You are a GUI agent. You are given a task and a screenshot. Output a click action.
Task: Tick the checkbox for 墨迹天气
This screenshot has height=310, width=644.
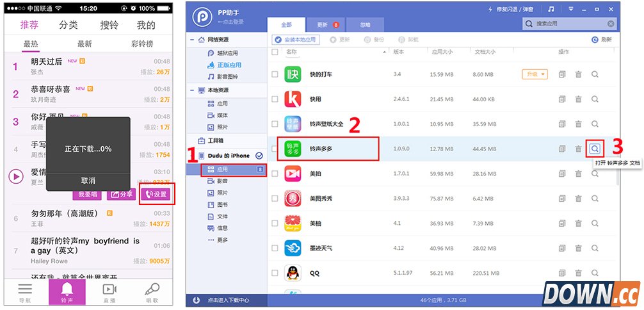tap(275, 249)
